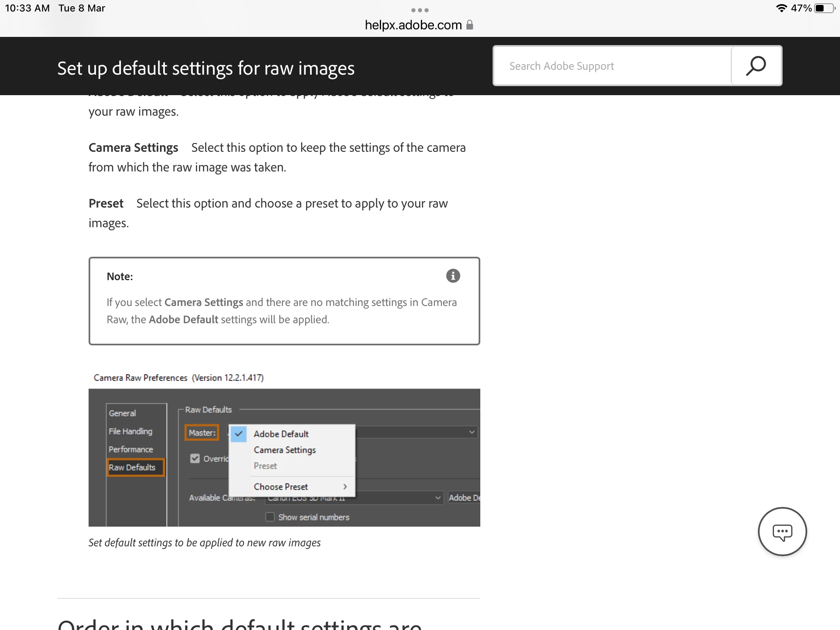Toggle the Override checkbox
The height and width of the screenshot is (630, 840).
(x=195, y=459)
